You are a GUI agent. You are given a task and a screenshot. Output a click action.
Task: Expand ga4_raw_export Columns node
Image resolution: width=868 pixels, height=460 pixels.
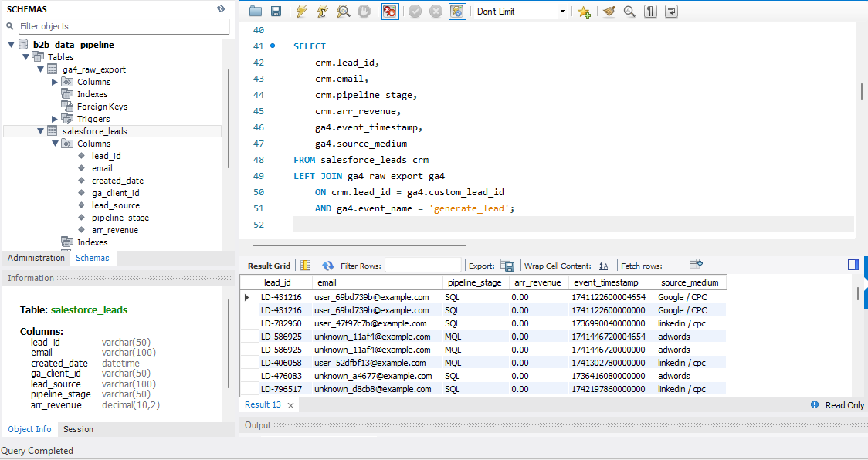point(54,82)
